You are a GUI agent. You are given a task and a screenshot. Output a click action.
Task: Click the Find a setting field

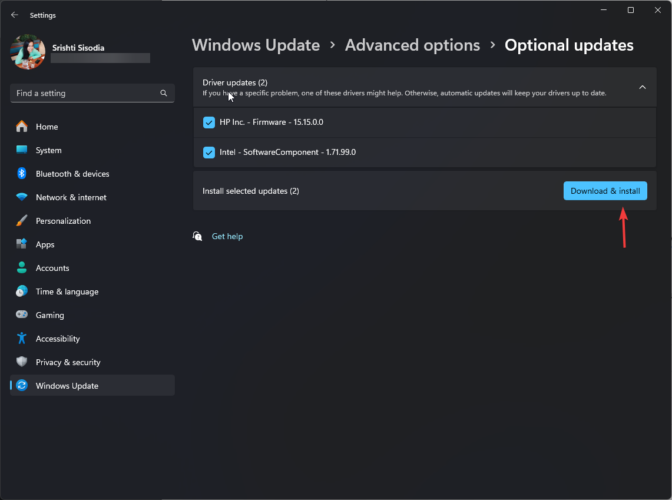[92, 93]
